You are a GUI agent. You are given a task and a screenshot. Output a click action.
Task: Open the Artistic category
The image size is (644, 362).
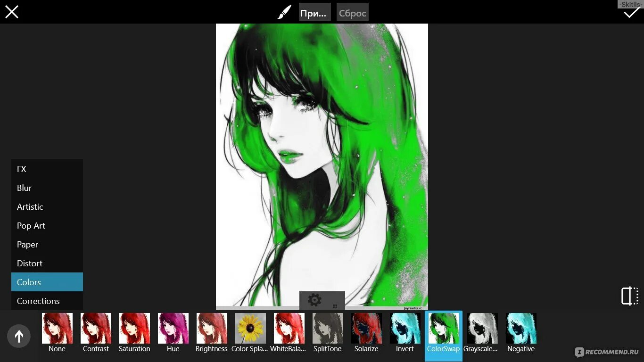47,206
